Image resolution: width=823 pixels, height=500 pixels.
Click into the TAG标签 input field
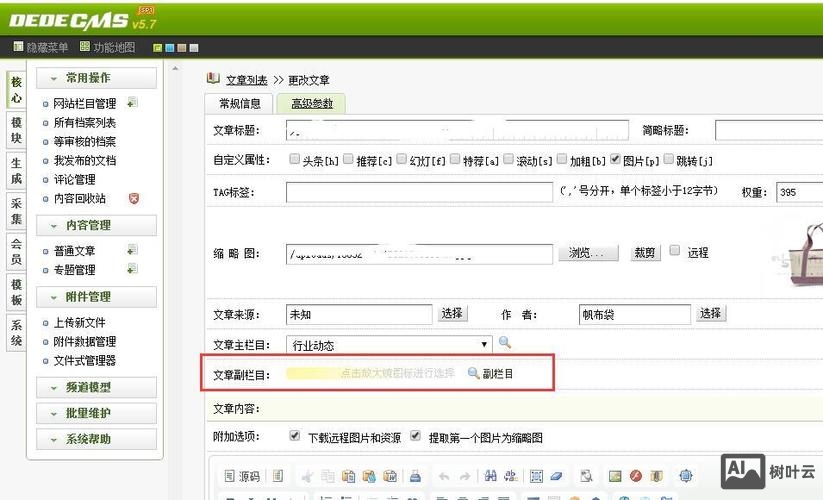[419, 192]
